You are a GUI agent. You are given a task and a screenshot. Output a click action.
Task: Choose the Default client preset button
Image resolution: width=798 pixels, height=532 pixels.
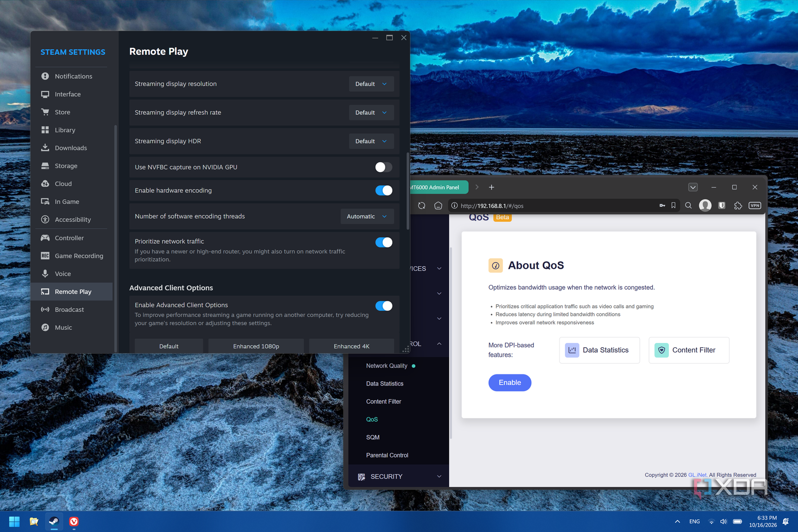click(169, 346)
